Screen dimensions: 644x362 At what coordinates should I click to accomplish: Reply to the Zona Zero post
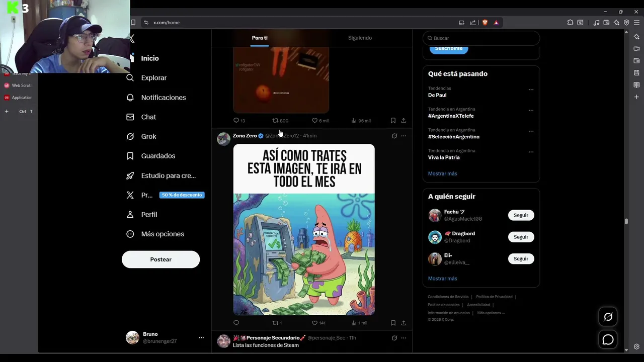pyautogui.click(x=236, y=323)
